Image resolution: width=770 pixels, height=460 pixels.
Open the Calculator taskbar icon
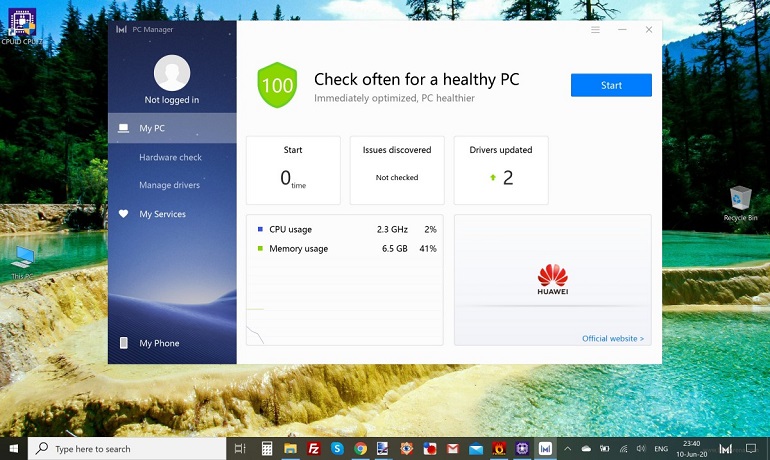(267, 449)
